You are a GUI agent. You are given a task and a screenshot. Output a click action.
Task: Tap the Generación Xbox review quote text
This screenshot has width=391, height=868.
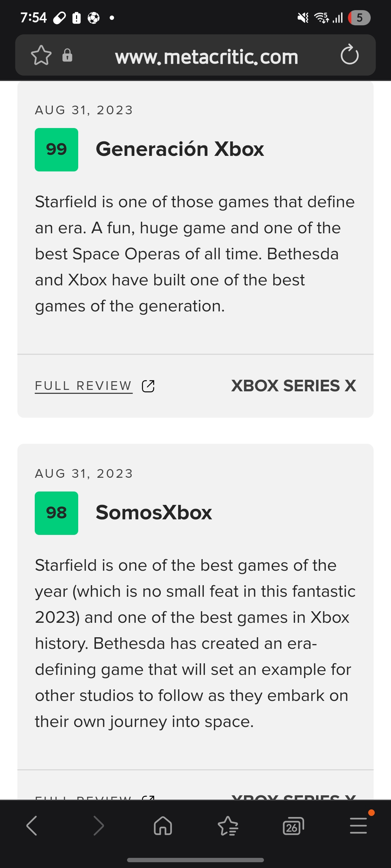click(x=195, y=254)
